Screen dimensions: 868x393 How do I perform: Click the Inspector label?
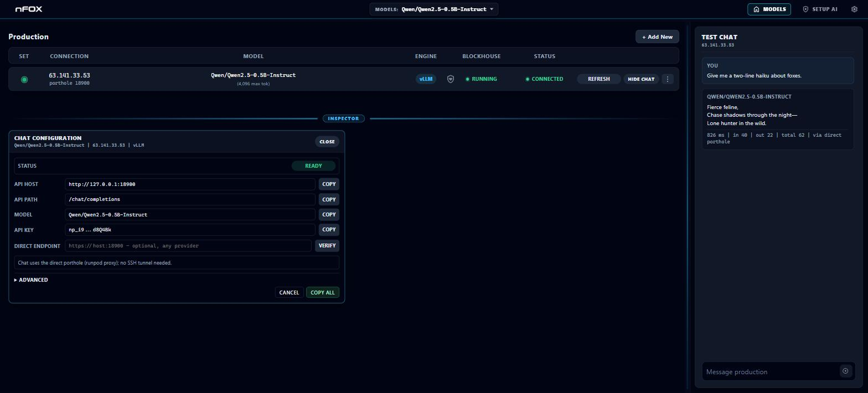click(343, 118)
